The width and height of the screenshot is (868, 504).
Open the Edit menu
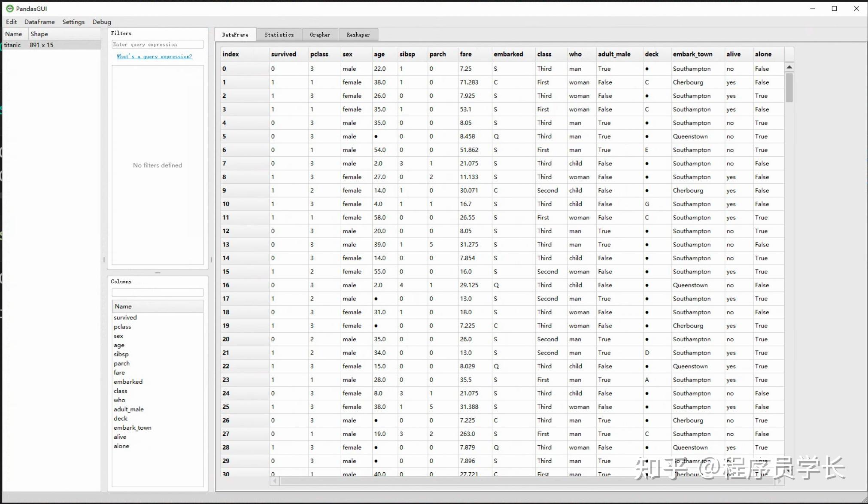(12, 22)
